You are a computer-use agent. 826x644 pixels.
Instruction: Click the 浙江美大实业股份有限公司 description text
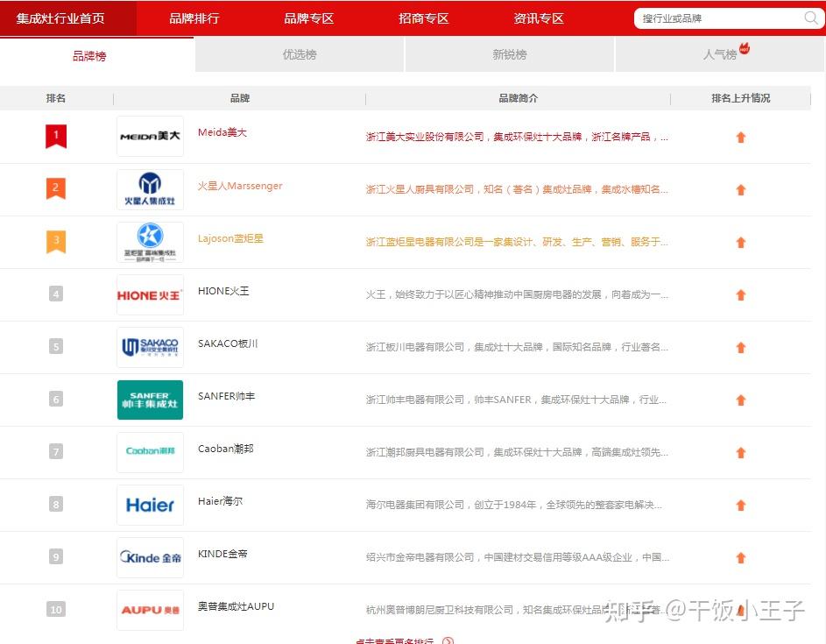517,137
